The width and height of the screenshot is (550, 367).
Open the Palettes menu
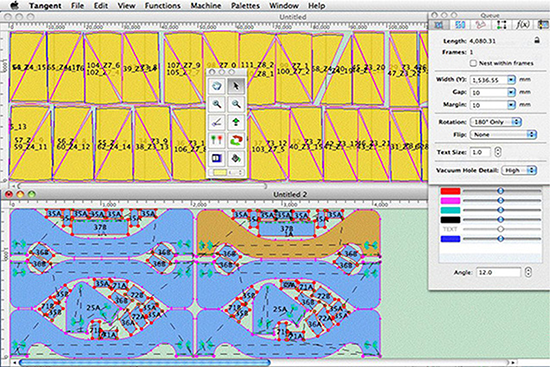pos(246,6)
